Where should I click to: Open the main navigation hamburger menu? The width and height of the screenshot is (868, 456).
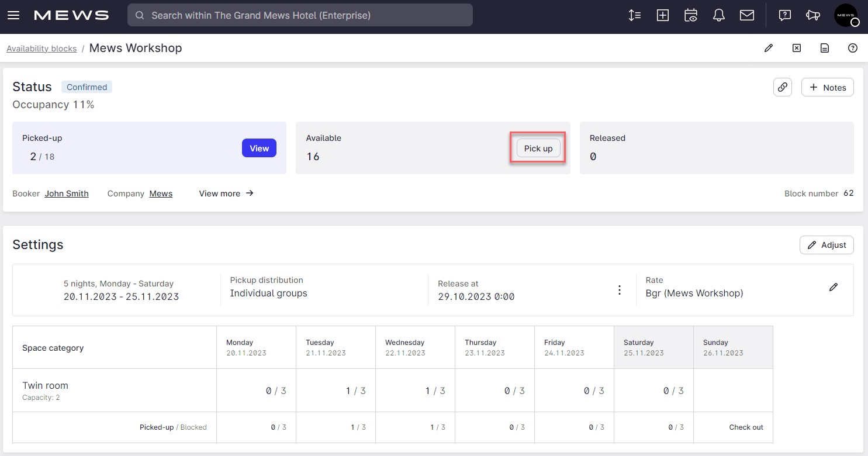pyautogui.click(x=13, y=15)
